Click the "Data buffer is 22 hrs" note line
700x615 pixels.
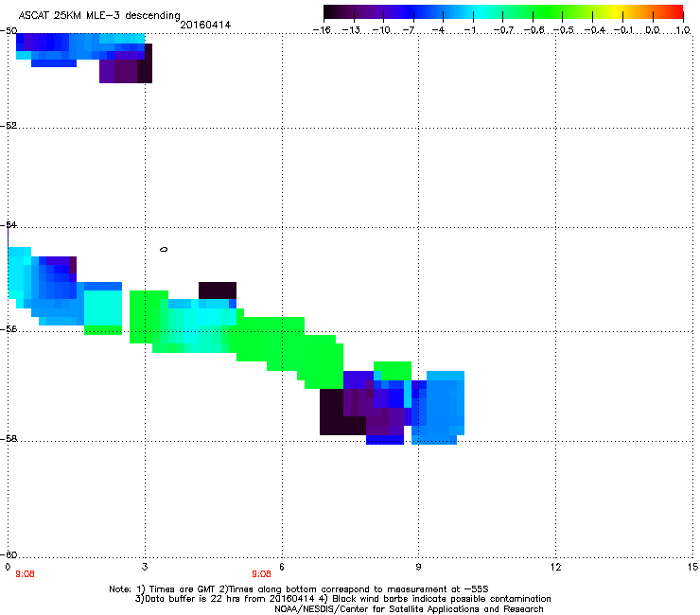point(342,599)
